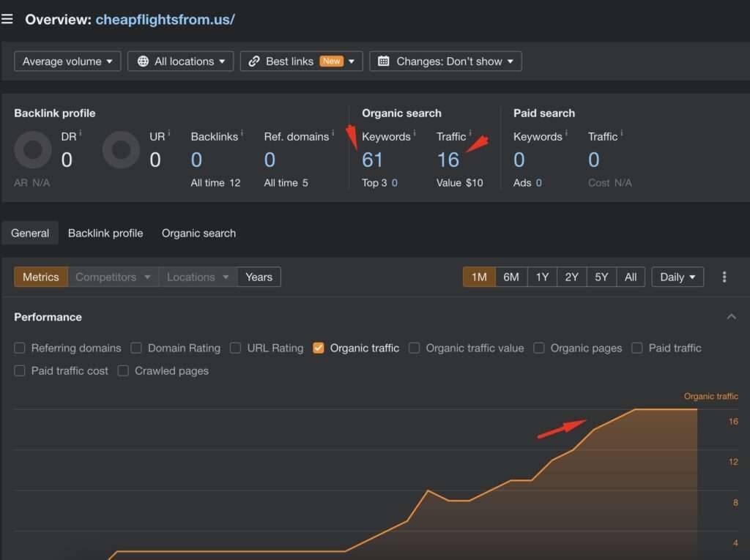750x560 pixels.
Task: Open cheapflightsfrom.us/ link in header
Action: point(165,20)
